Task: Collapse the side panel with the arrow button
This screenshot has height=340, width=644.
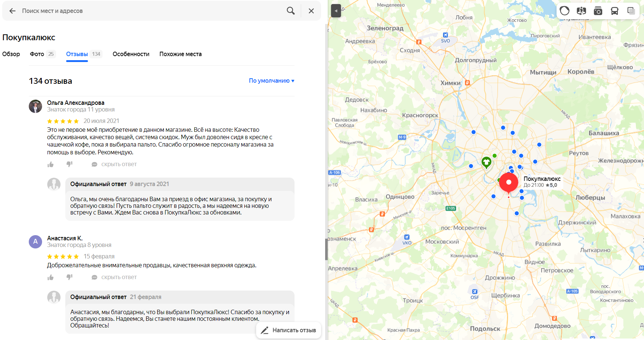Action: (336, 11)
